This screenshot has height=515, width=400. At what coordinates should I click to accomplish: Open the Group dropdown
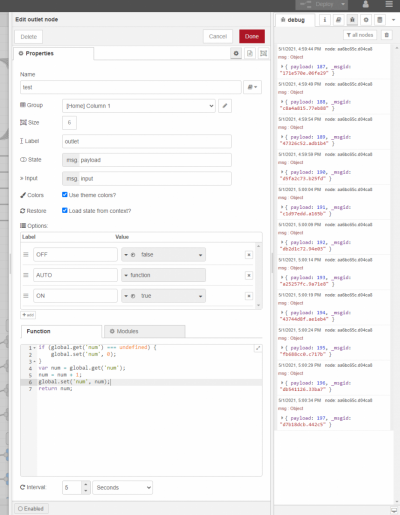coord(139,106)
